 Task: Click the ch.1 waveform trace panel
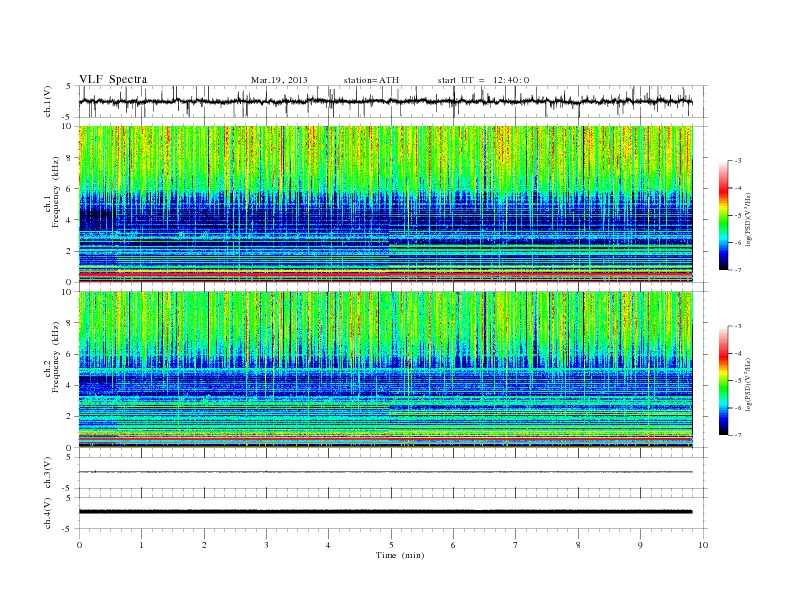[392, 101]
